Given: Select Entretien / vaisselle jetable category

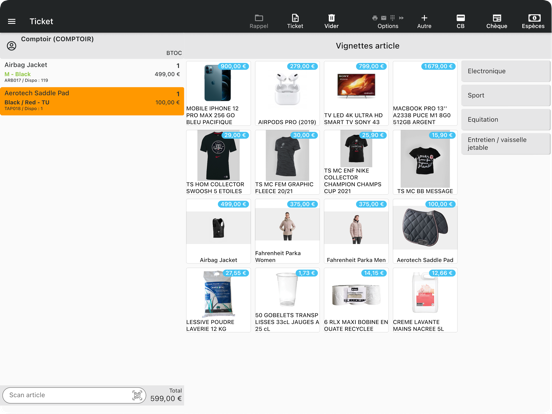Looking at the screenshot, I should click(x=506, y=144).
